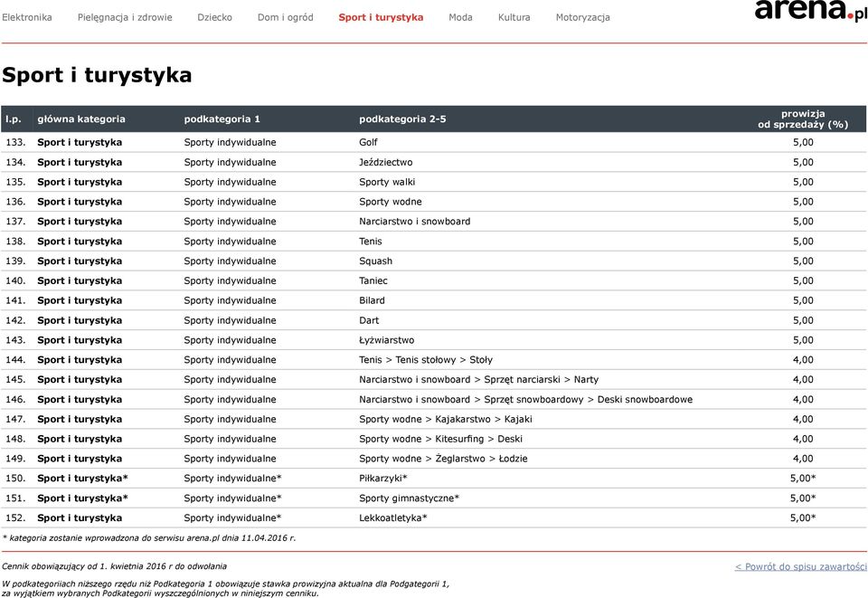Select the Piłkarzyki* subcategory cell

pos(383,479)
